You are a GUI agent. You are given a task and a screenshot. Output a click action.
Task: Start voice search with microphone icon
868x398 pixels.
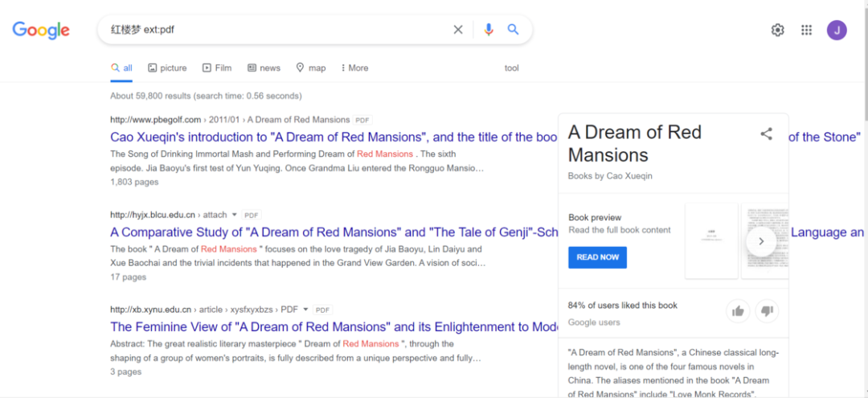[488, 30]
